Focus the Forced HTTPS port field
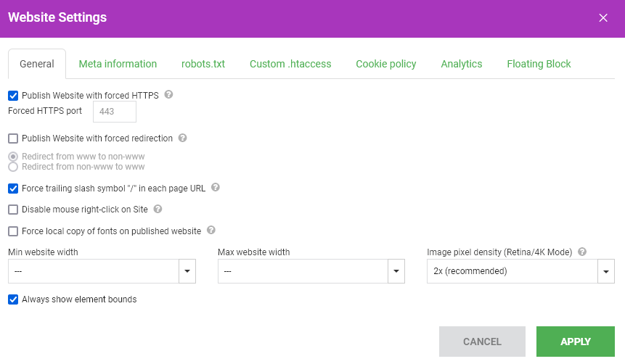 (x=115, y=112)
